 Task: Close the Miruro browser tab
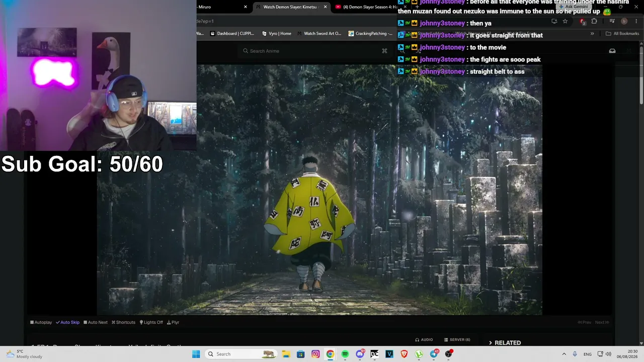tap(246, 7)
